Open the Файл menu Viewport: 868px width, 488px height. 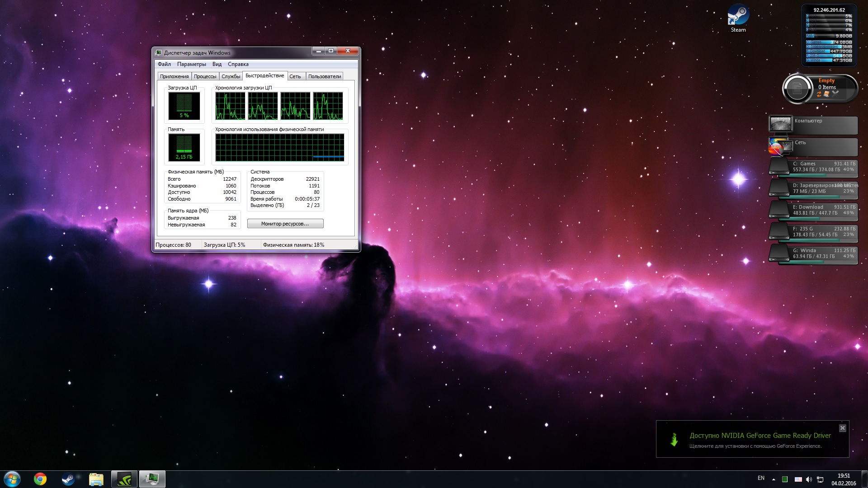(x=164, y=64)
